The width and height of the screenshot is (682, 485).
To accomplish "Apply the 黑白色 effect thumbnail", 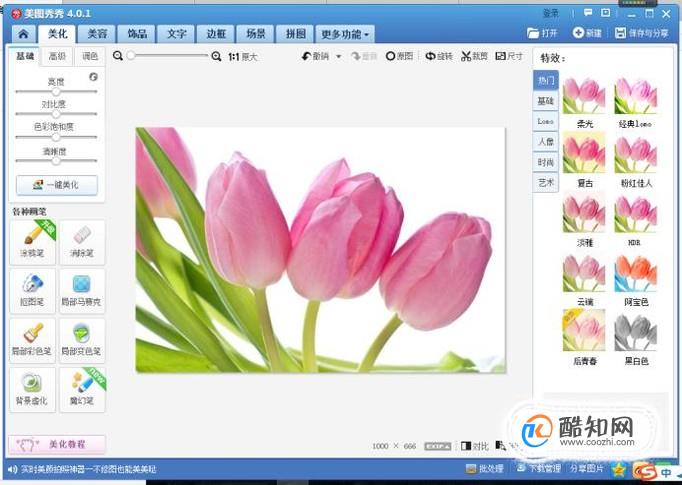I will [x=635, y=333].
